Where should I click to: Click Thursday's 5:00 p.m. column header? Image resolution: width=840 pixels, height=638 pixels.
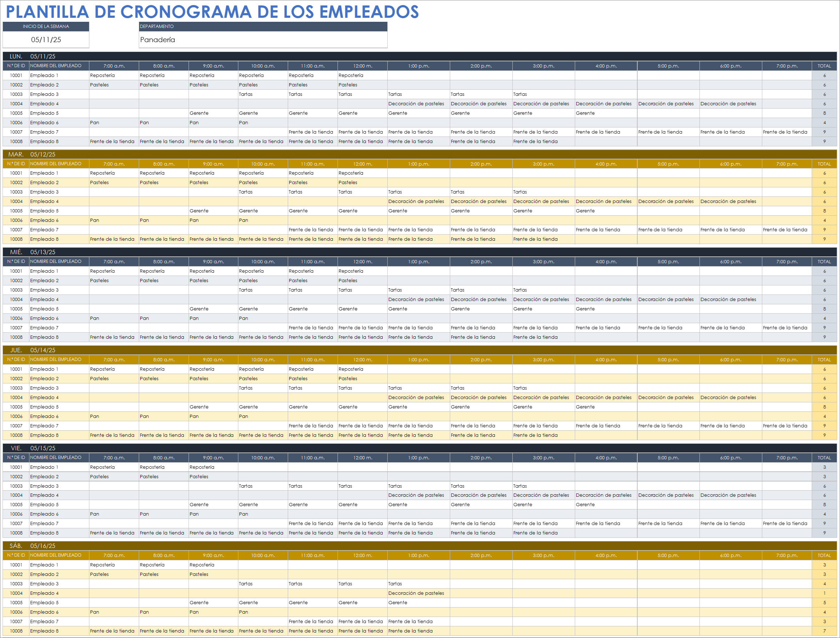point(668,359)
